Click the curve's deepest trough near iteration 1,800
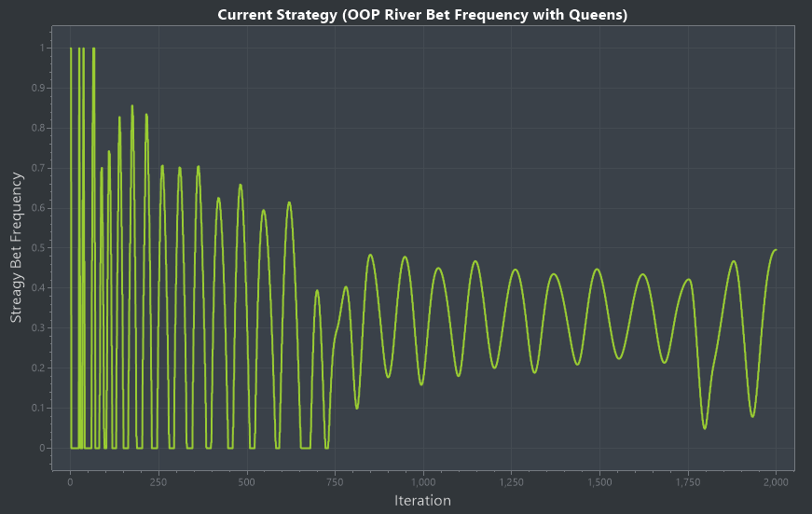This screenshot has width=812, height=514. [706, 428]
